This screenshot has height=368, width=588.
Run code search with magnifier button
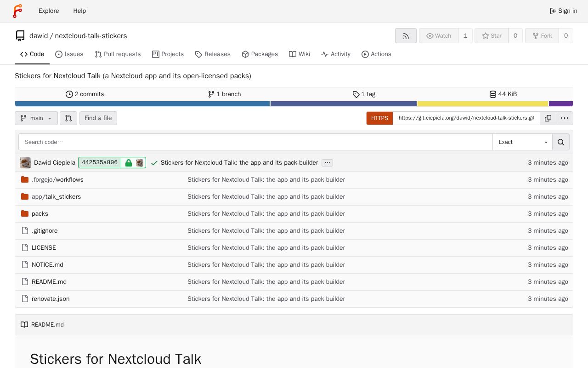tap(561, 142)
